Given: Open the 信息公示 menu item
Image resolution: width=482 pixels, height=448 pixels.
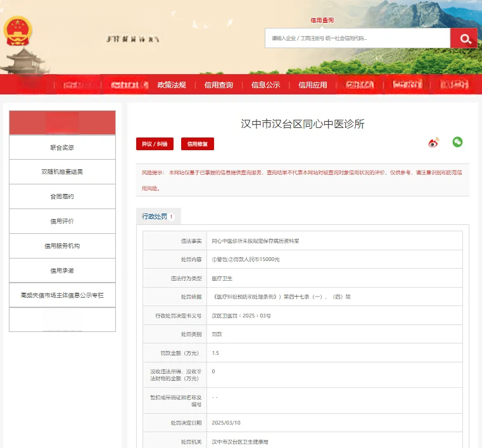Looking at the screenshot, I should point(265,85).
